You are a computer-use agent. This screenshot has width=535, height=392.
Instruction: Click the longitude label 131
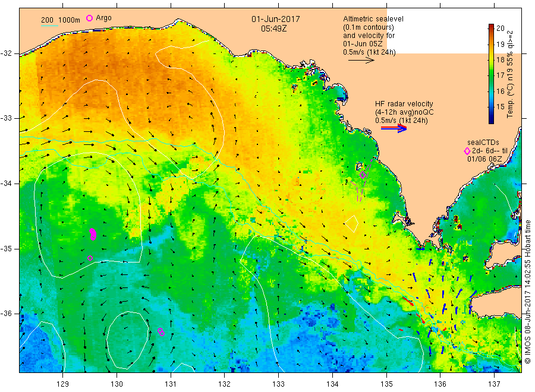pyautogui.click(x=171, y=384)
